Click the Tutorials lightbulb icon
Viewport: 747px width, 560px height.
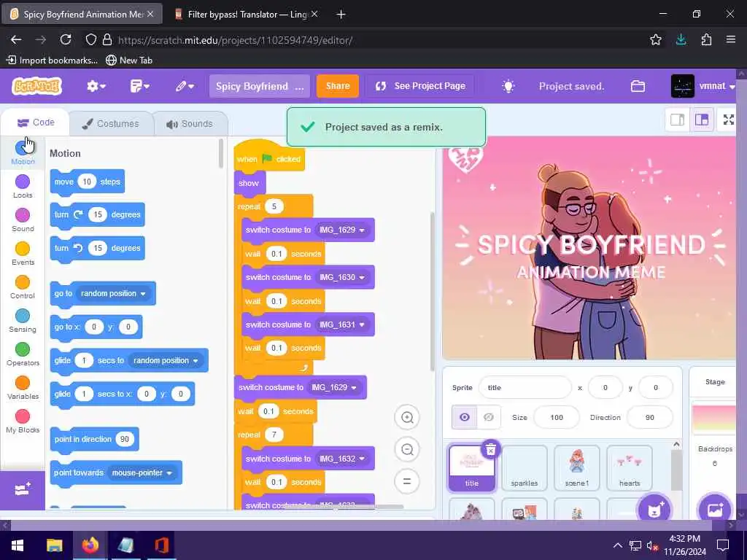pyautogui.click(x=508, y=86)
